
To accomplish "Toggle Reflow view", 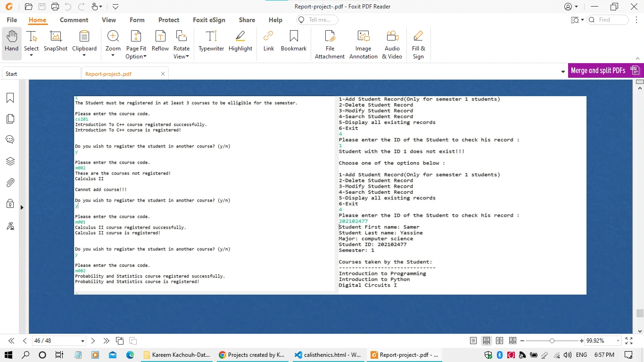I will (160, 41).
